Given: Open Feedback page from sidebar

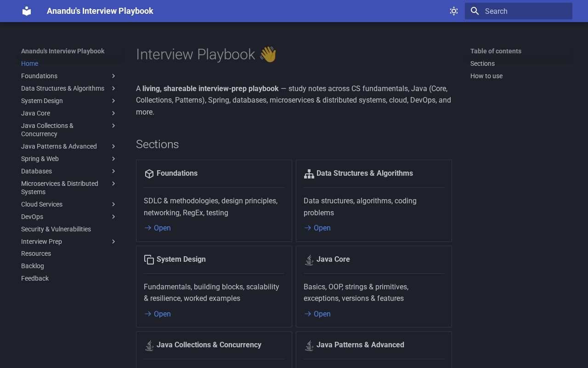Looking at the screenshot, I should [35, 278].
